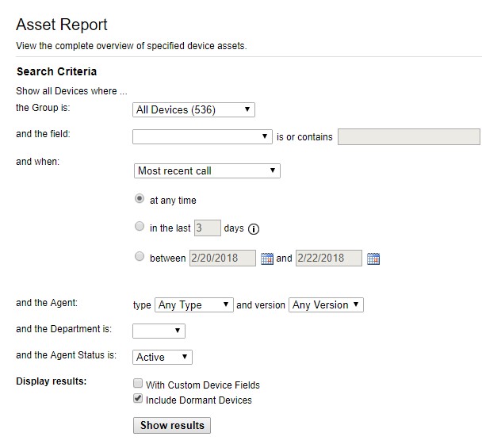482x448 pixels.
Task: Expand the empty field selection dropdown
Action: click(202, 136)
